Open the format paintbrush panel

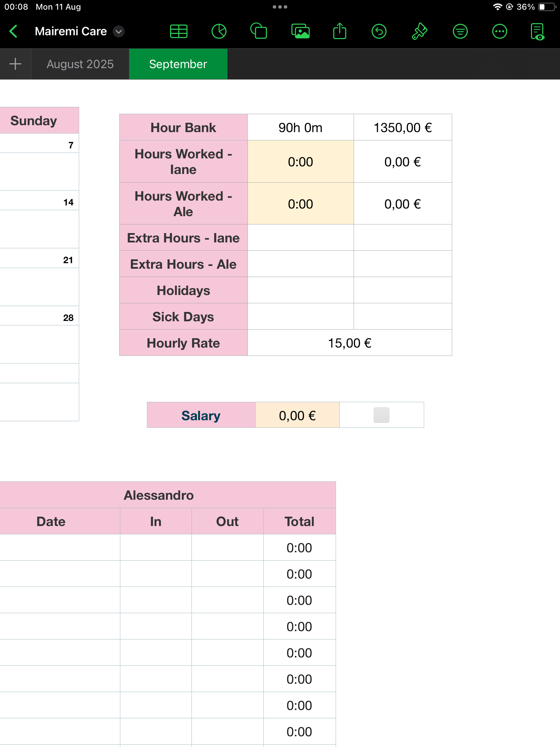[x=419, y=31]
